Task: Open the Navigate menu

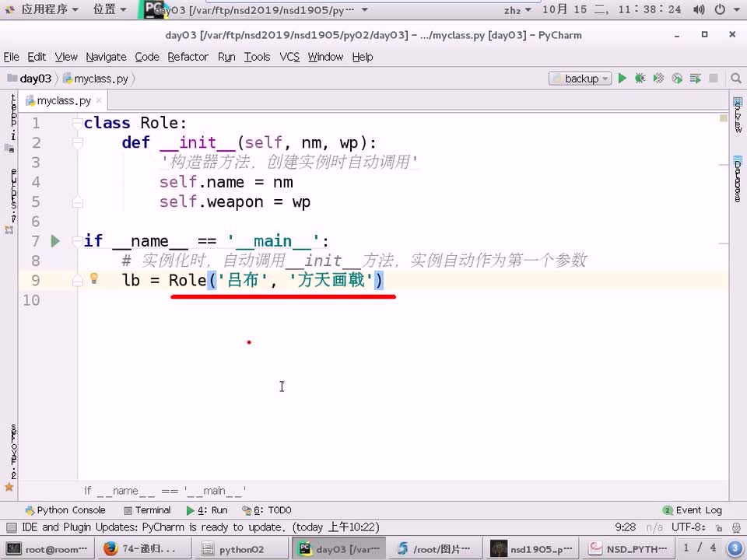Action: pyautogui.click(x=106, y=57)
